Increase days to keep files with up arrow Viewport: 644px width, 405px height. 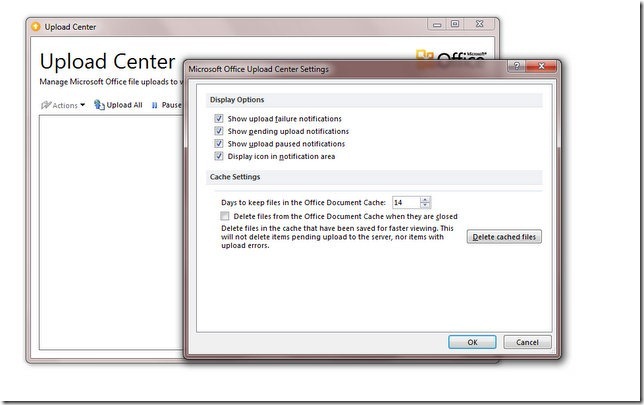point(426,200)
